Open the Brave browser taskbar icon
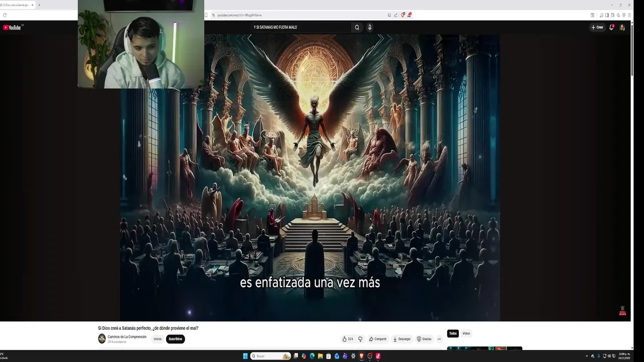 click(x=361, y=356)
